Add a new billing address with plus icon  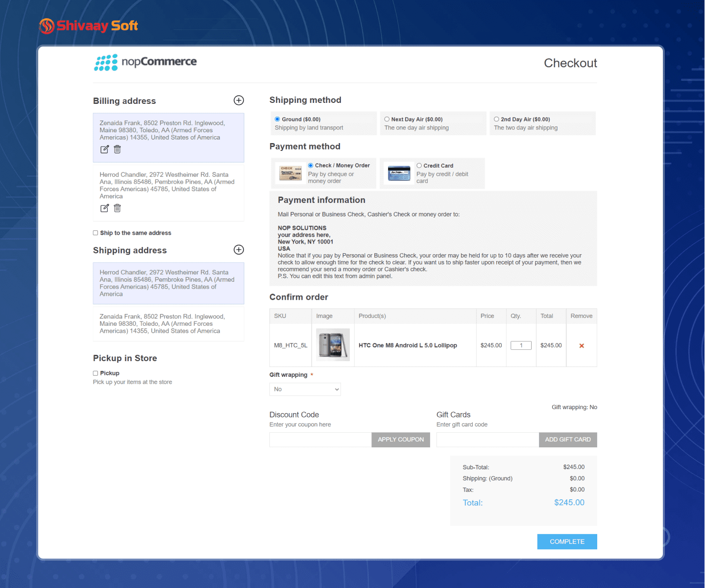[x=239, y=100]
